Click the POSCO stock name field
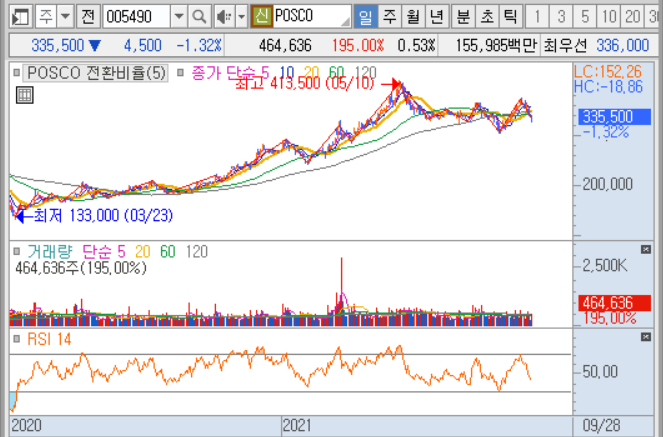Viewport: 663px width, 437px height. pyautogui.click(x=312, y=16)
